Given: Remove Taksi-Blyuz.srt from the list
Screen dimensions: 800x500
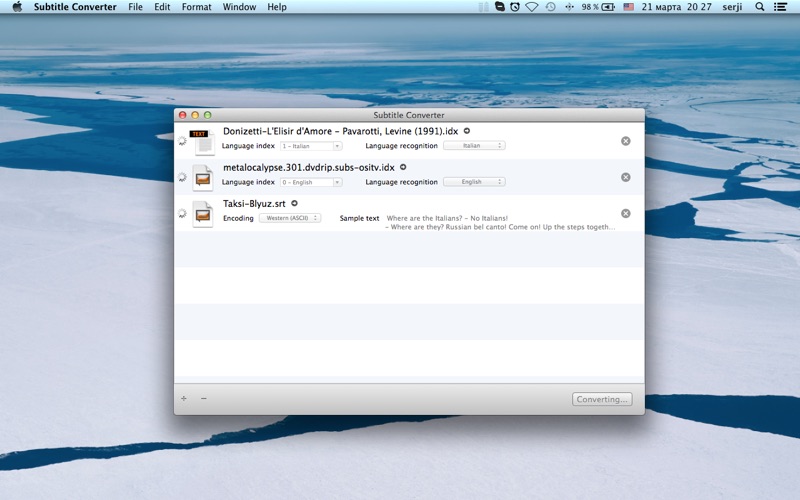Looking at the screenshot, I should click(626, 213).
